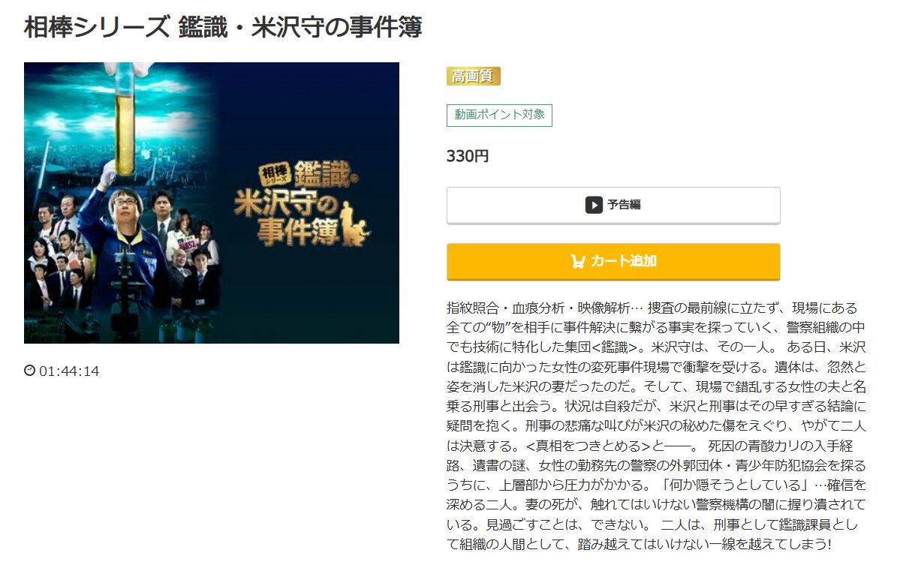Click the 330円 price text
Screen dimensions: 924x571
pos(468,157)
